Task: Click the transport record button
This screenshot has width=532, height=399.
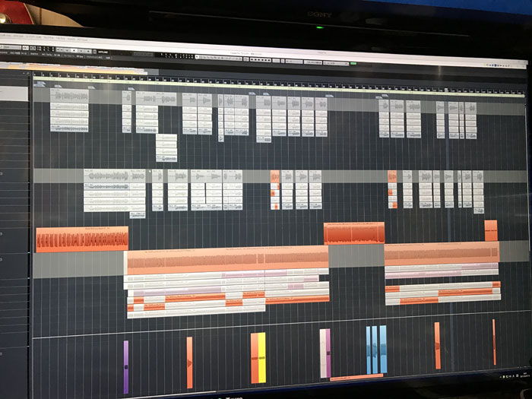Action: point(88,51)
